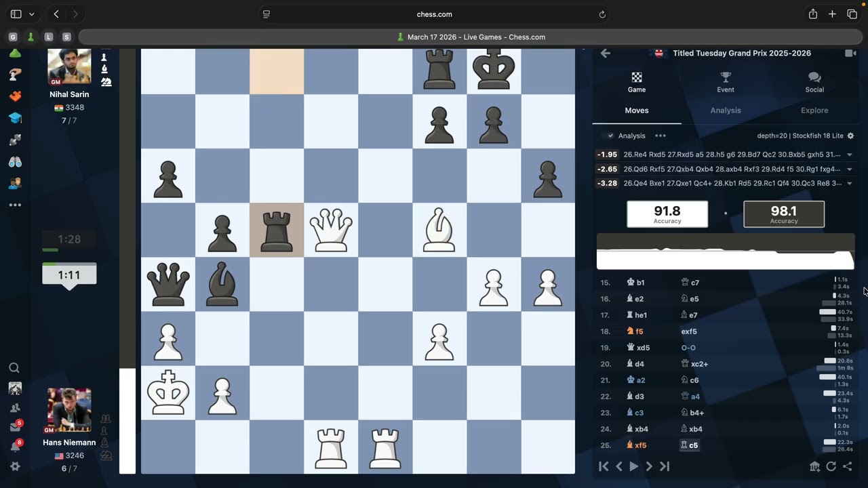Open the notifications bell icon with badge 8
Image resolution: width=868 pixels, height=488 pixels.
[15, 447]
